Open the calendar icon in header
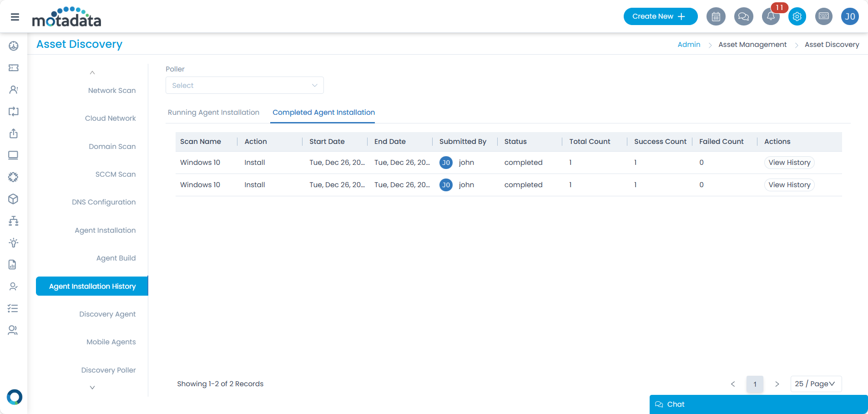This screenshot has height=414, width=868. pyautogui.click(x=716, y=17)
